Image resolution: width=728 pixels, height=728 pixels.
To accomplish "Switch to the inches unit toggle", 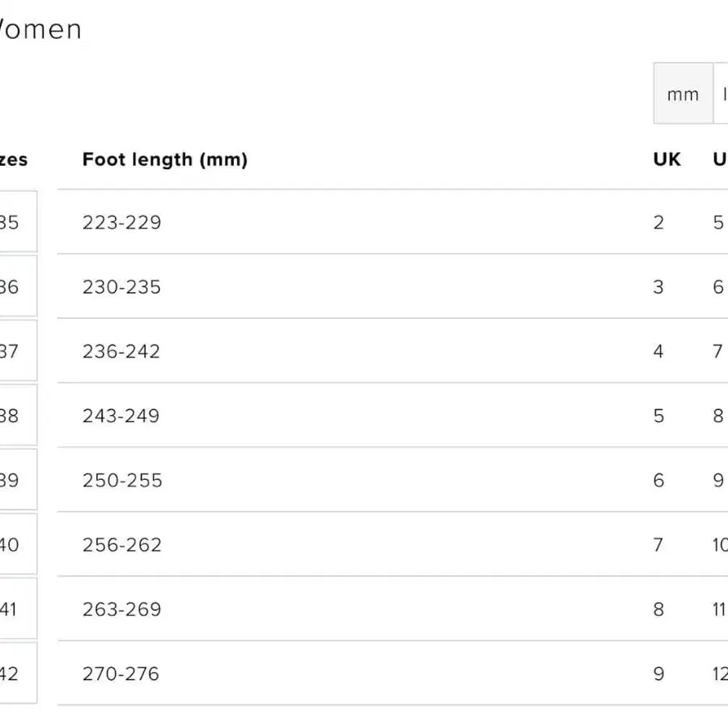I will click(x=722, y=94).
